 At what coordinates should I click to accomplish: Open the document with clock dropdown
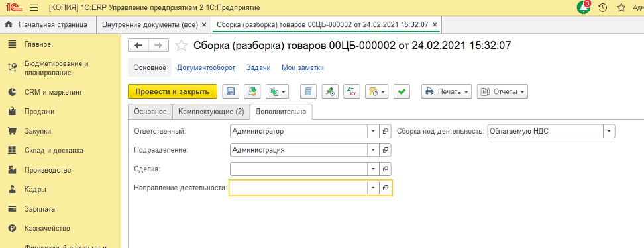tap(376, 92)
